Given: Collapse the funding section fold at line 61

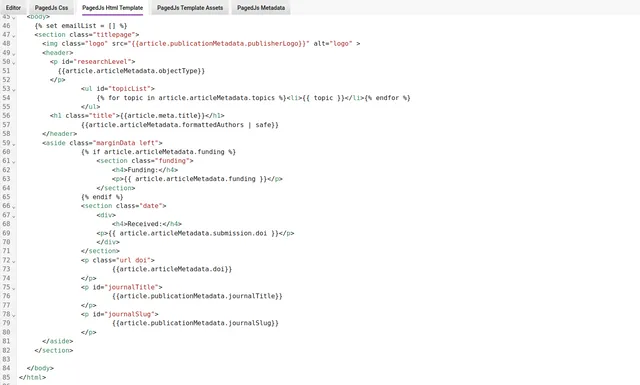Looking at the screenshot, I should pos(14,162).
